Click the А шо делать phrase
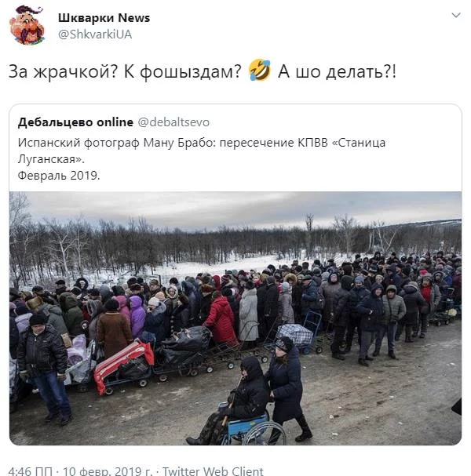 click(337, 72)
